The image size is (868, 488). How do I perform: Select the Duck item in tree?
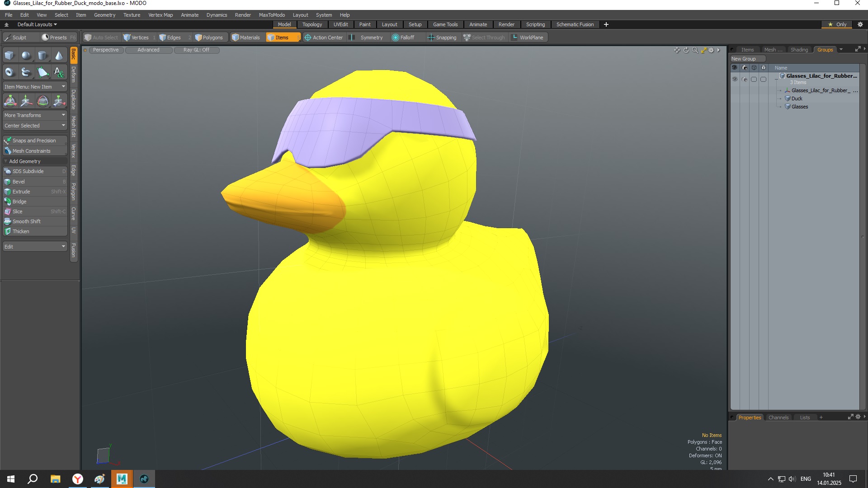tap(797, 99)
